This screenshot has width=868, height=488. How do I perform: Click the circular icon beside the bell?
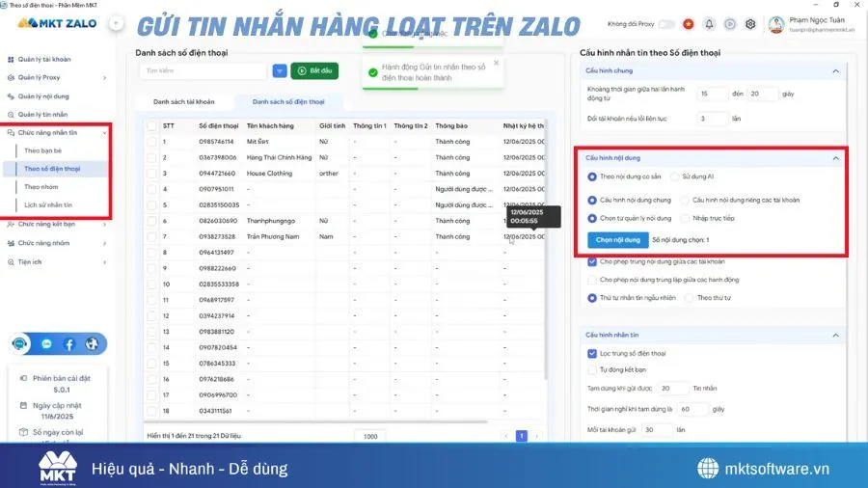730,24
